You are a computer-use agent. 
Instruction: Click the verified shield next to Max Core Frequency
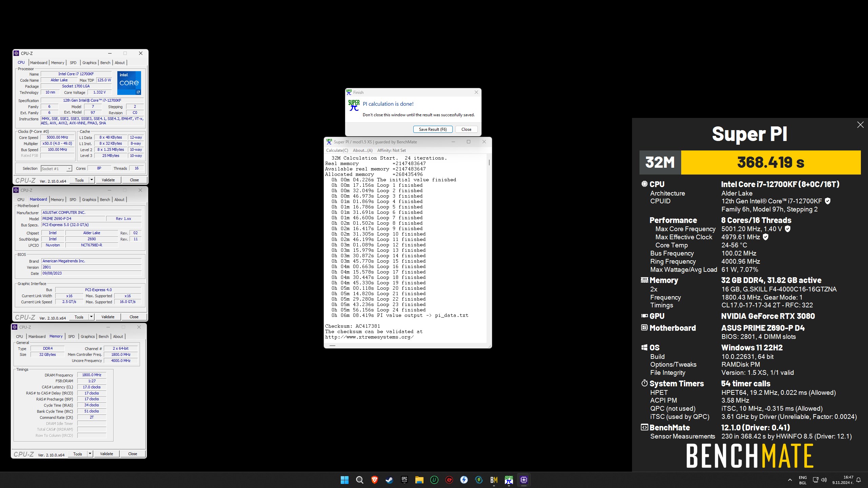788,229
